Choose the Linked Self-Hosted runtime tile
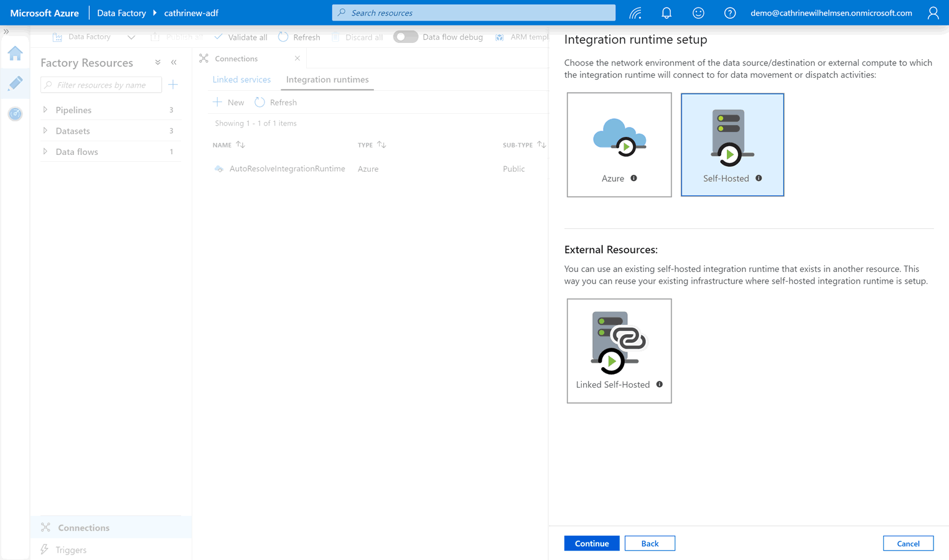 tap(619, 351)
